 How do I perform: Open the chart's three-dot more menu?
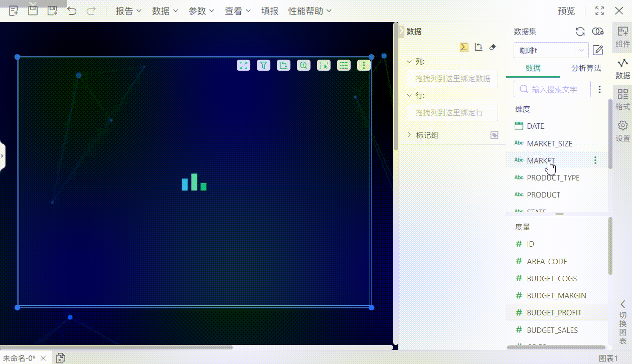(x=364, y=65)
